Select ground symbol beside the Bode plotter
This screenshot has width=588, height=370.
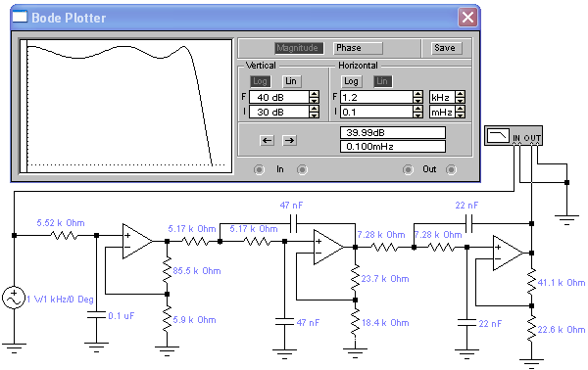[566, 220]
